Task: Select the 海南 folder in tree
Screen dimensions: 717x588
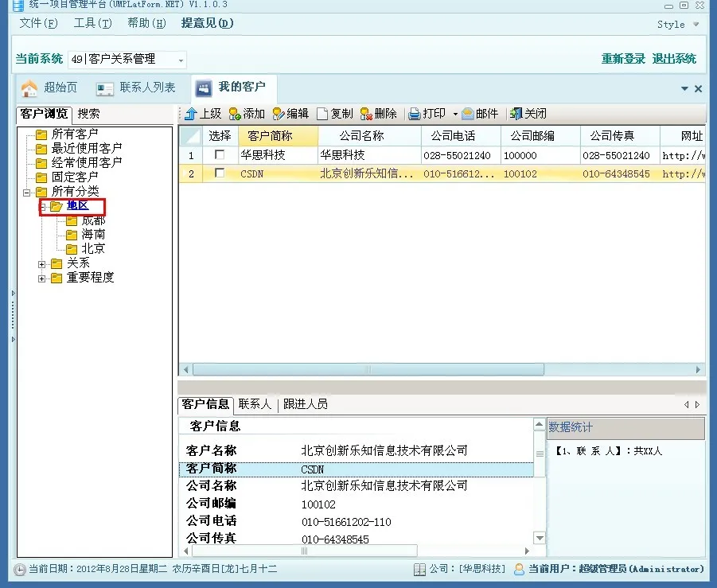Action: pyautogui.click(x=93, y=235)
